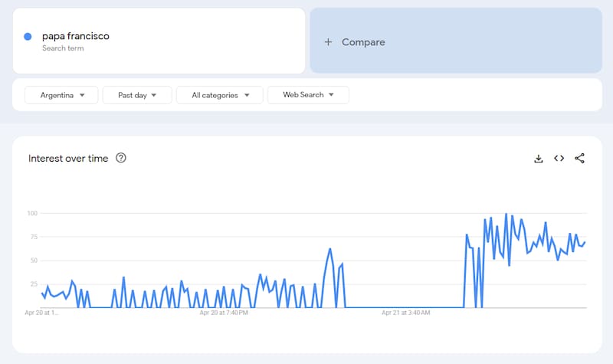Click the 100 value on the y-axis
Image resolution: width=613 pixels, height=364 pixels.
pyautogui.click(x=32, y=213)
